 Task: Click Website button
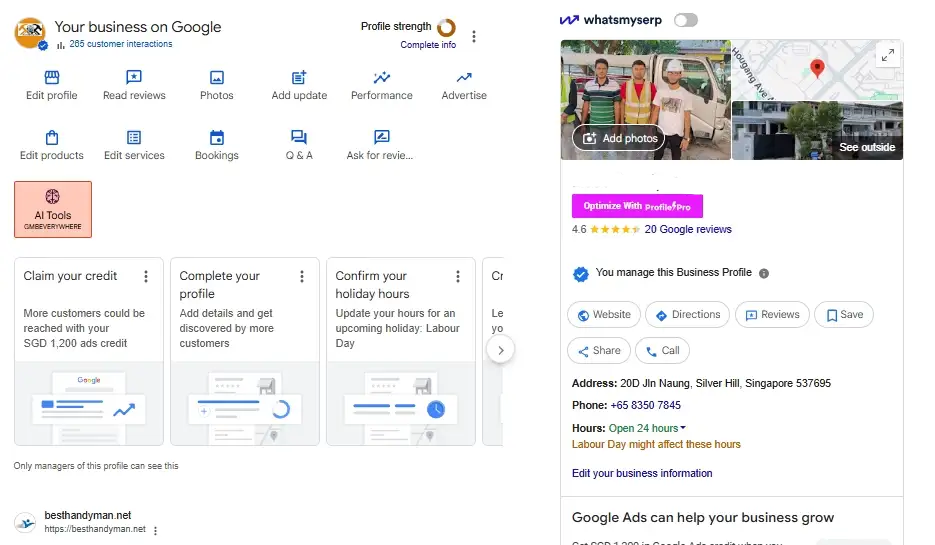(x=603, y=315)
